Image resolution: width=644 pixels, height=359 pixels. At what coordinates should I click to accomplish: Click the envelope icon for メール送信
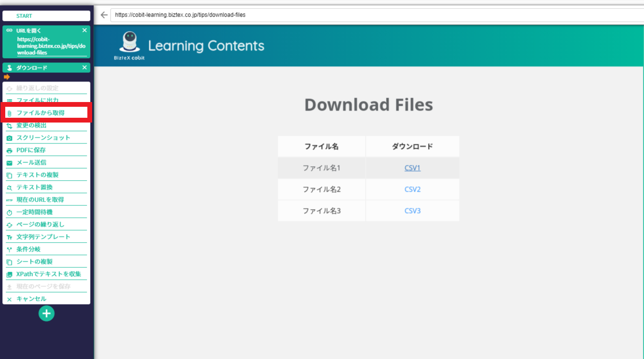(x=10, y=163)
